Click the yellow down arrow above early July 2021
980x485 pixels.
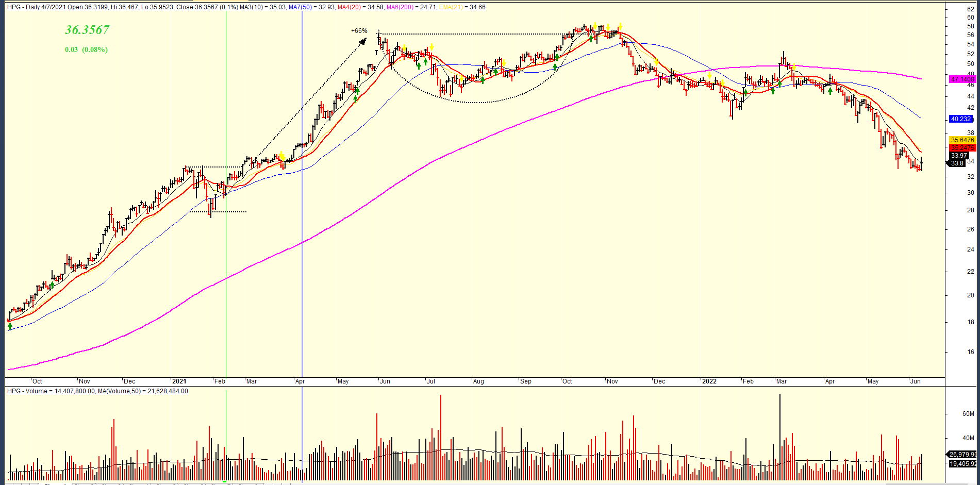coord(431,46)
